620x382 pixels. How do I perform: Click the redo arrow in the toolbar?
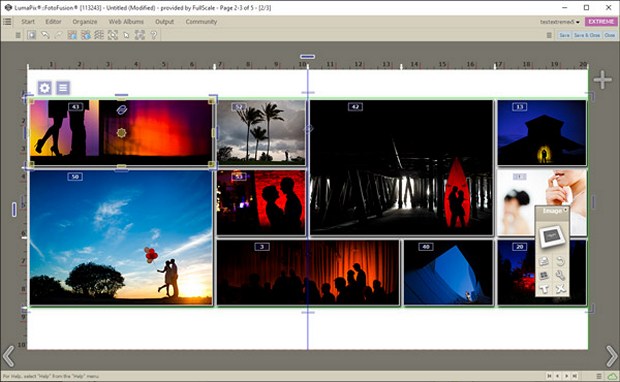(59, 35)
